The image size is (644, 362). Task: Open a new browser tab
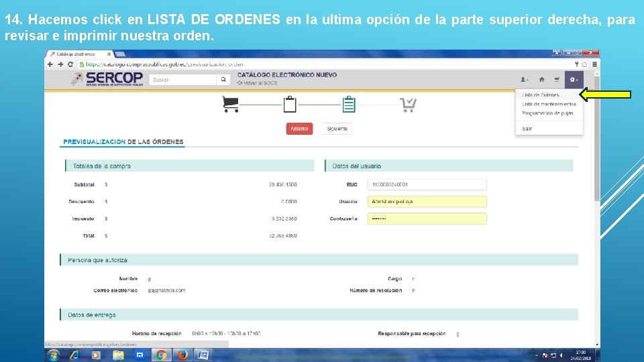(120, 54)
